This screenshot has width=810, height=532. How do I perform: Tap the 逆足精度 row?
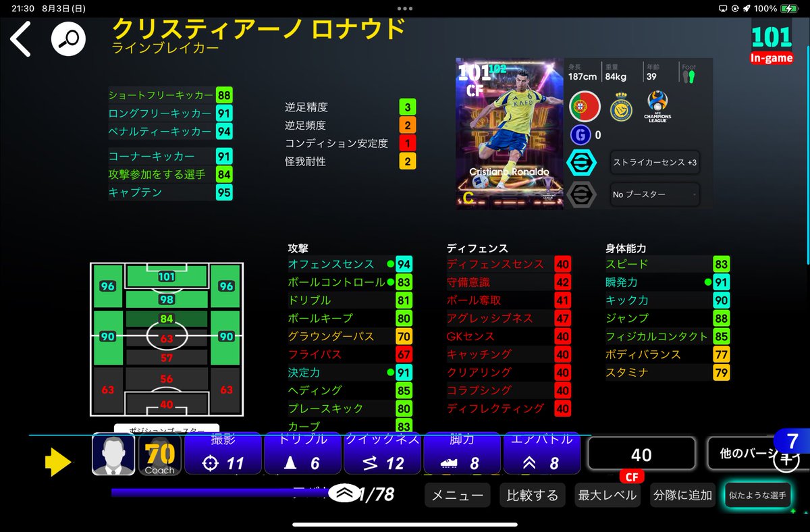click(x=350, y=107)
